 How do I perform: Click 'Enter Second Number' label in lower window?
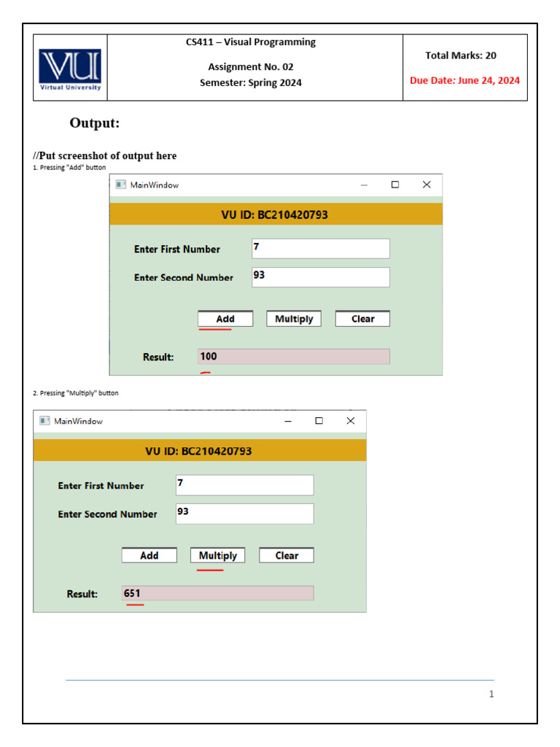[x=108, y=514]
